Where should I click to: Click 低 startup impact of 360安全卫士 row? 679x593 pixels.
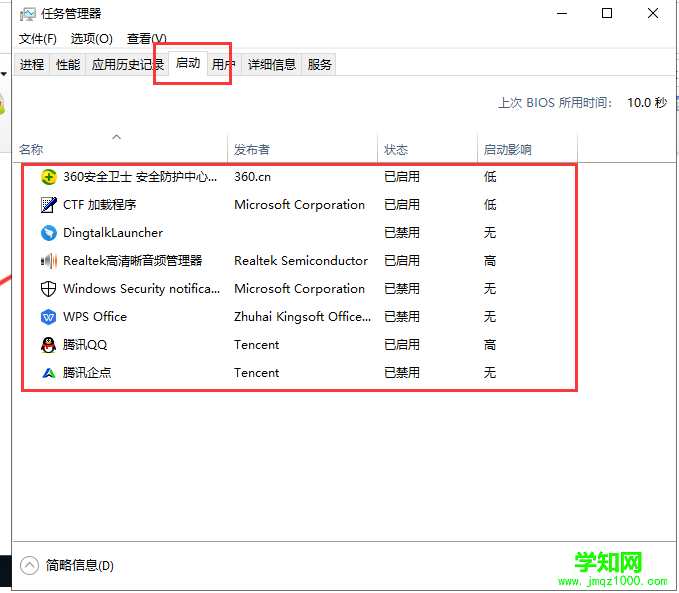(x=490, y=177)
